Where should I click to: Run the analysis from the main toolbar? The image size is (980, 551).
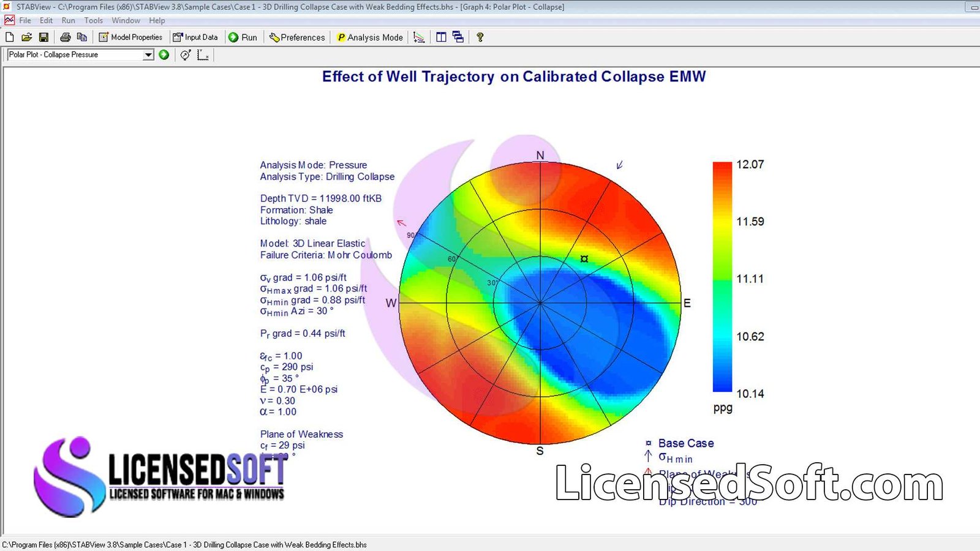pos(243,37)
